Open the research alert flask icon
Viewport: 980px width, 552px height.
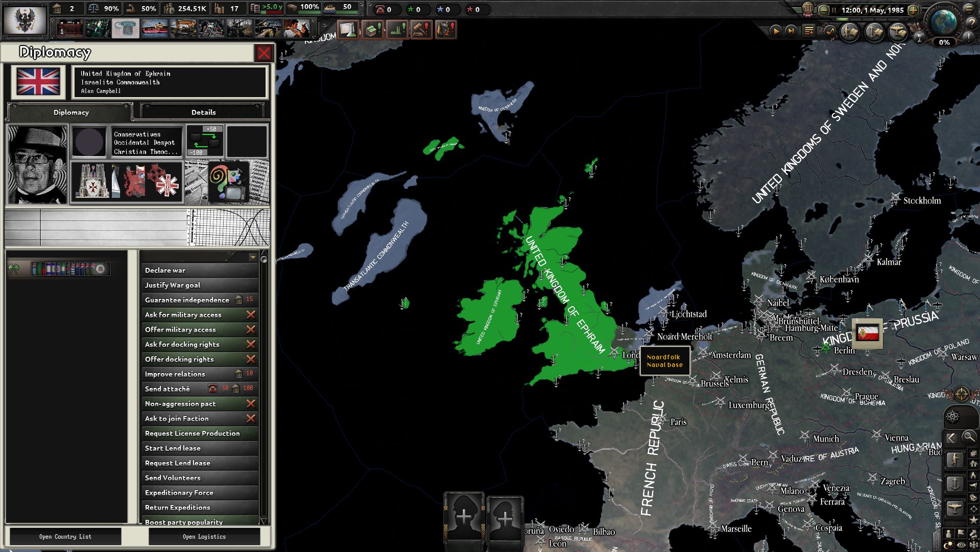(348, 30)
